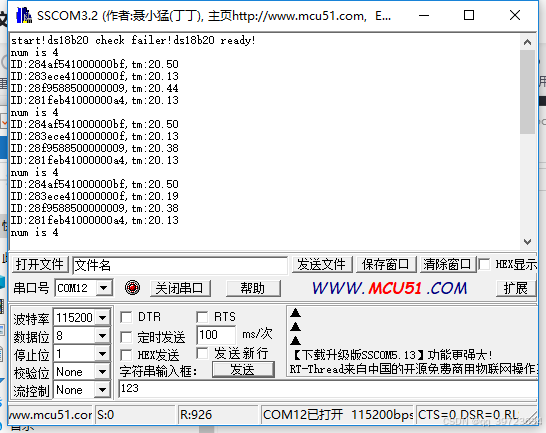Viewport: 546px width, 433px height.
Task: Click the www.mcu51.com status bar entry
Action: tap(51, 415)
